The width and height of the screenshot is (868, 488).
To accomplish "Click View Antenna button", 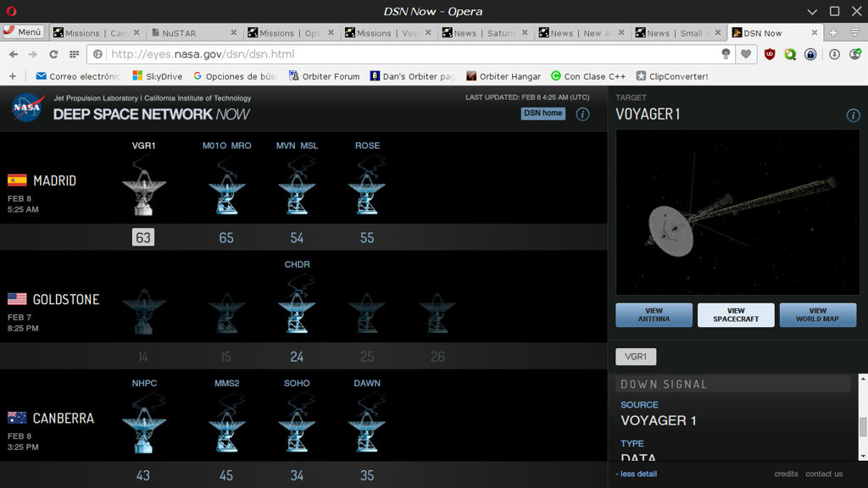I will [654, 315].
